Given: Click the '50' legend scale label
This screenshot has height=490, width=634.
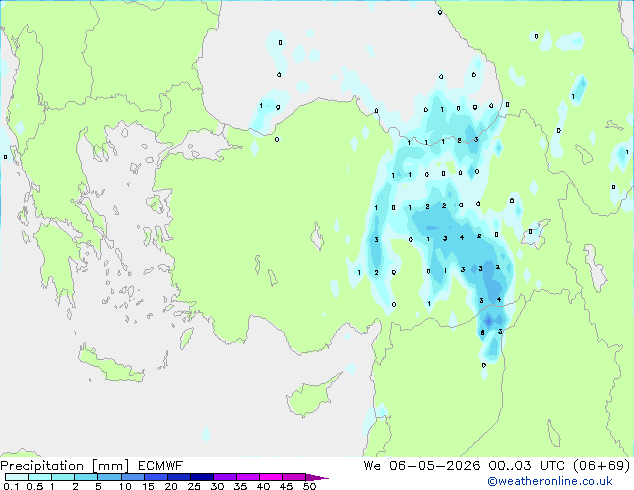Looking at the screenshot, I should (309, 486).
